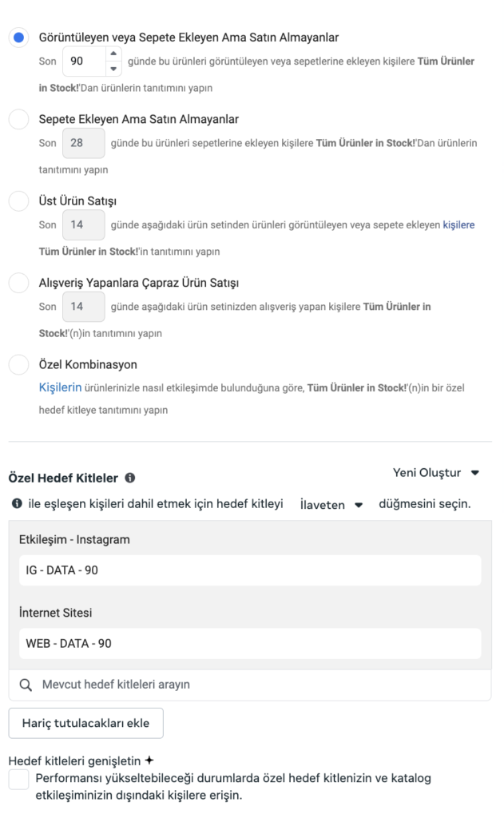Click sparkle icon beside Hedef kitleleri genişletin

[x=149, y=760]
